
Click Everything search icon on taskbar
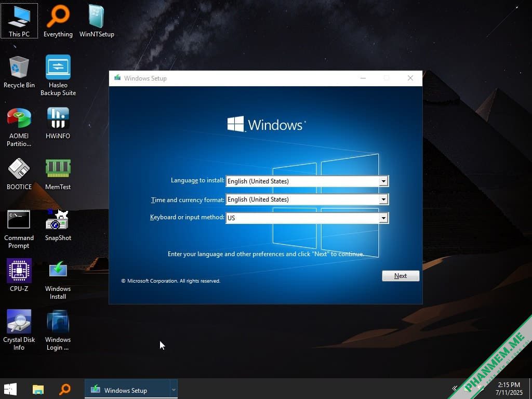pos(65,389)
